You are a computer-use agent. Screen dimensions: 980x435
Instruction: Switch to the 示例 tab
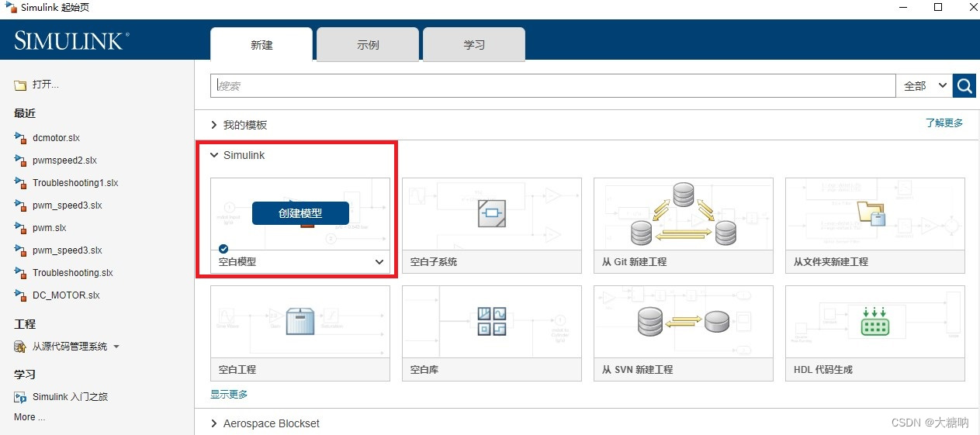[368, 45]
